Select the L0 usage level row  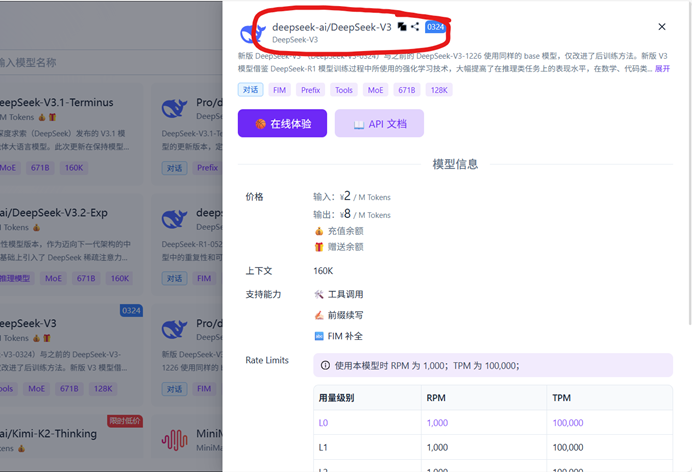[323, 423]
